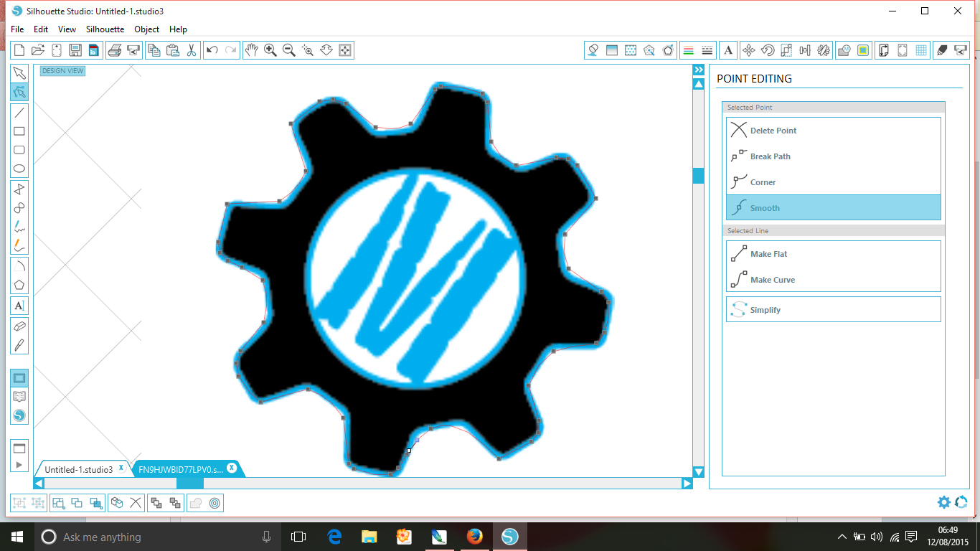Open the Object menu
Viewport: 980px width, 551px height.
tap(146, 29)
